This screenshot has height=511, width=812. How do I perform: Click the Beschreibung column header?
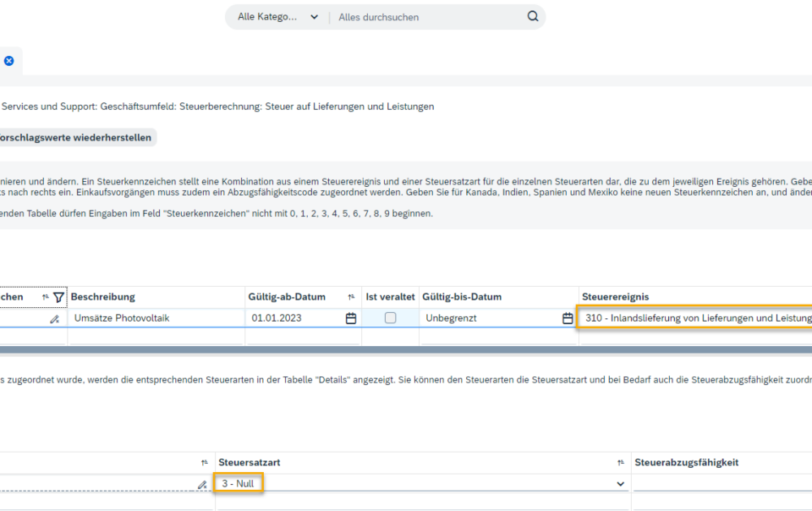[x=103, y=297]
